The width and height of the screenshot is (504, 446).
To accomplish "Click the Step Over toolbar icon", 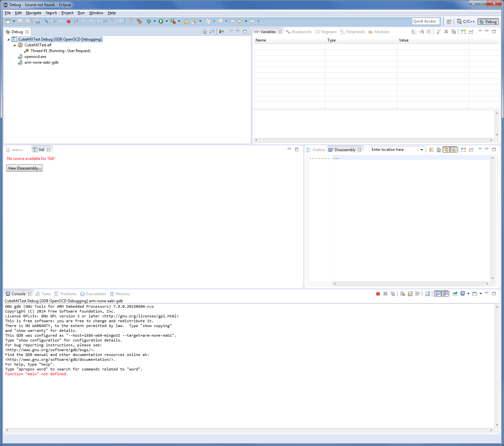I will (91, 21).
